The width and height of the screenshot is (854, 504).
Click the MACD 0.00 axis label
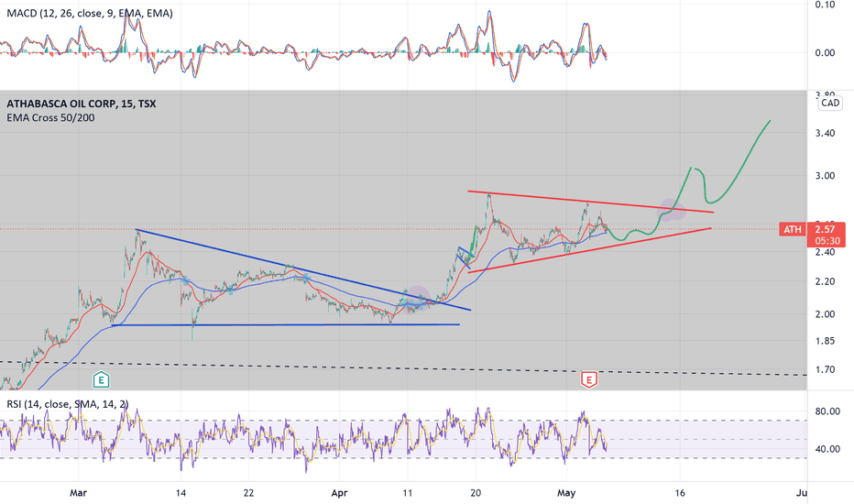(x=825, y=53)
